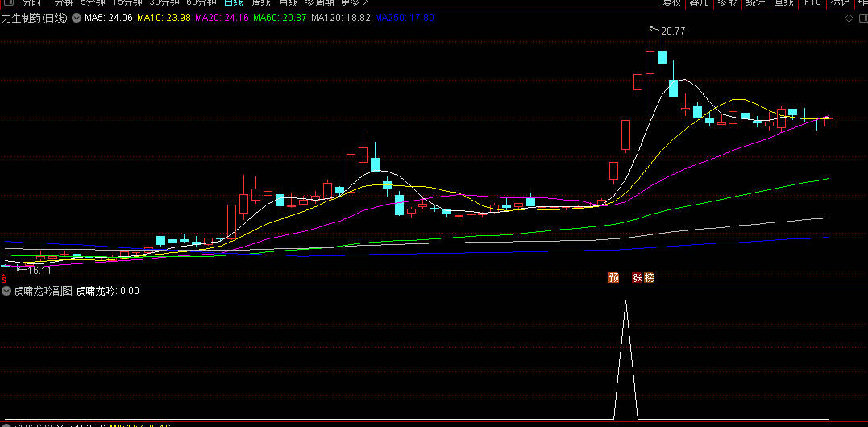This screenshot has height=427, width=868.
Task: Click the 榜 ranking marker icon
Action: point(649,278)
